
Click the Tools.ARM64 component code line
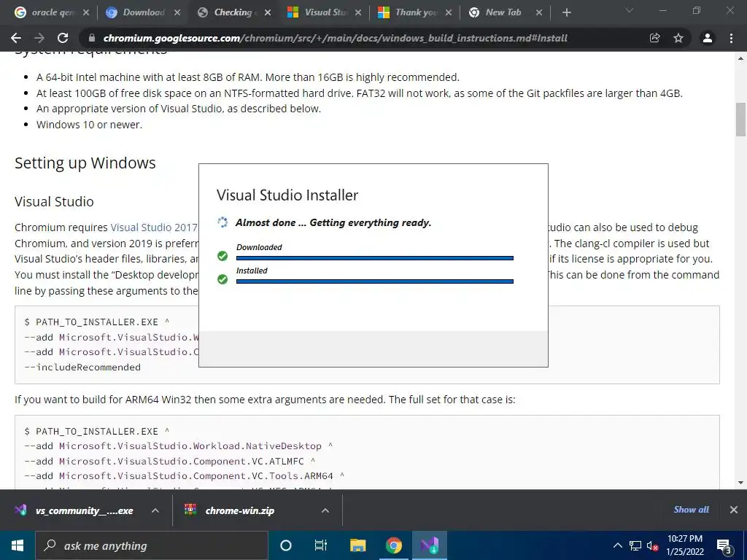point(185,475)
